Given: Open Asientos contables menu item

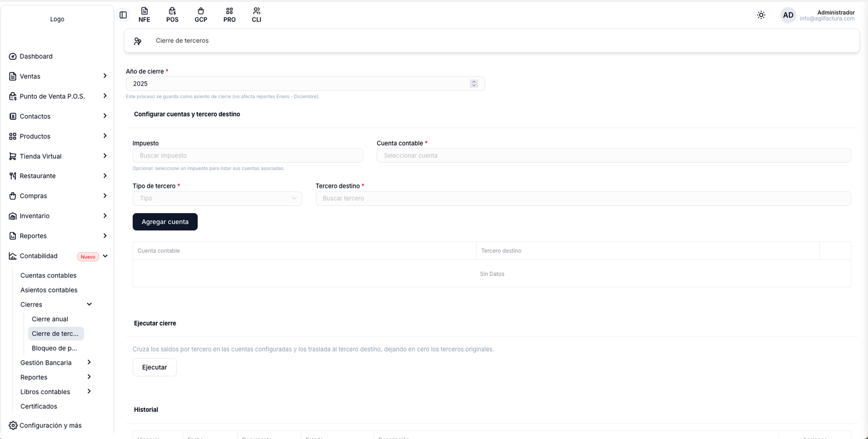Looking at the screenshot, I should [49, 290].
